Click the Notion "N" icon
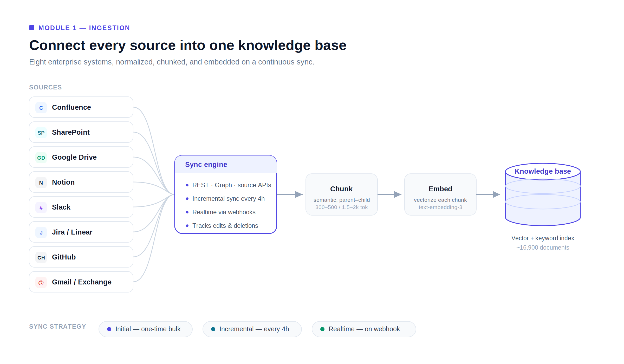The height and width of the screenshot is (364, 624). [41, 182]
